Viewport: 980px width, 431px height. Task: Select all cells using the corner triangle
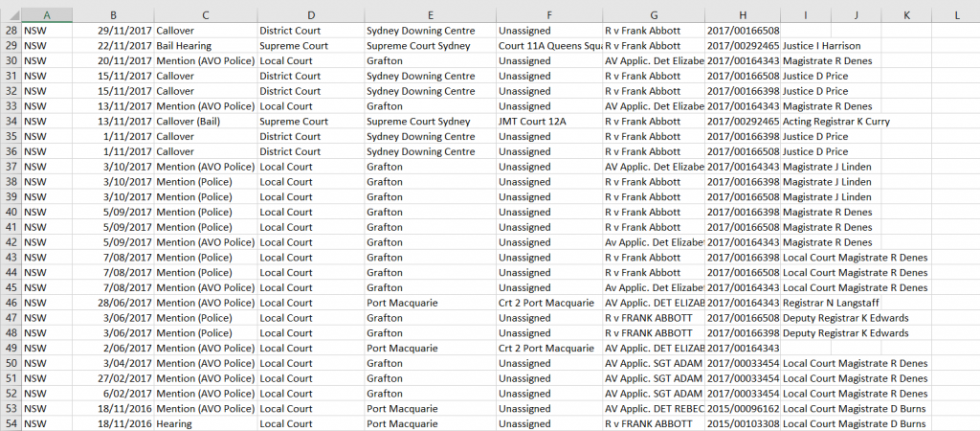[x=10, y=15]
